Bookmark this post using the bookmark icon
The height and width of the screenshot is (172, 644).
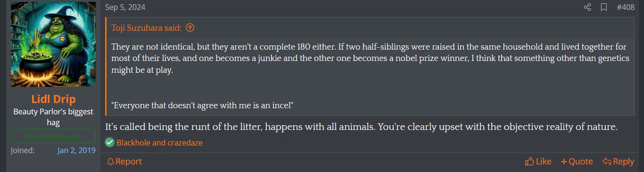tap(603, 7)
